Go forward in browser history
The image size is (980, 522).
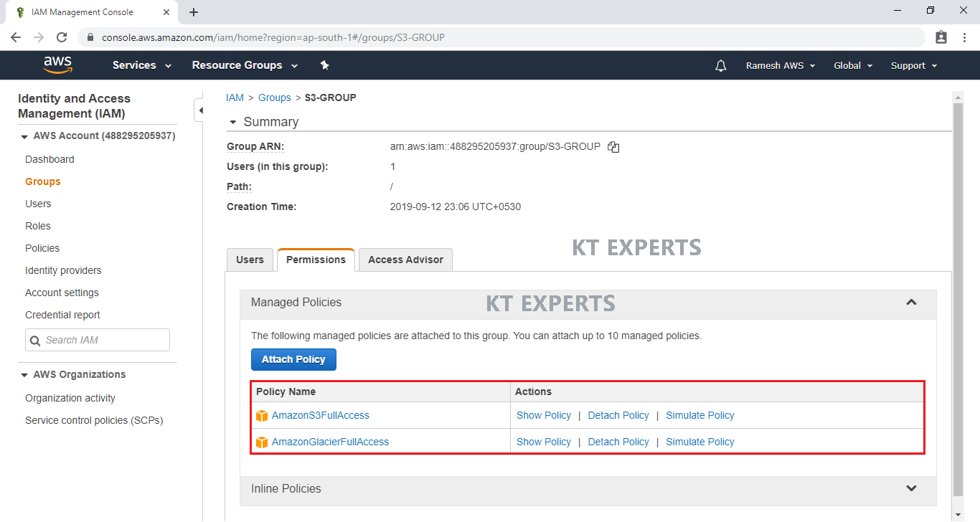tap(39, 37)
